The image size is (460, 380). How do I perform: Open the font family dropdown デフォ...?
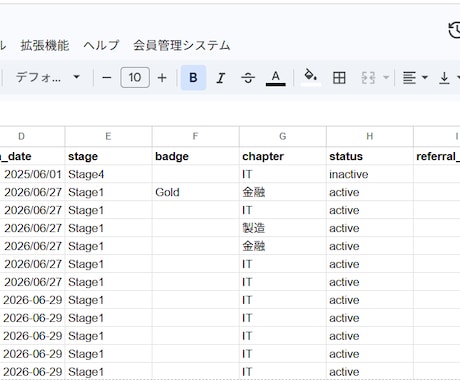tap(47, 77)
